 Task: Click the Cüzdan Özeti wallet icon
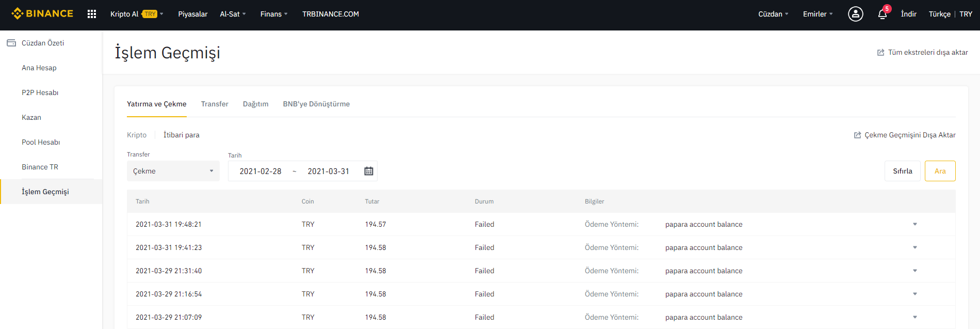click(x=11, y=43)
